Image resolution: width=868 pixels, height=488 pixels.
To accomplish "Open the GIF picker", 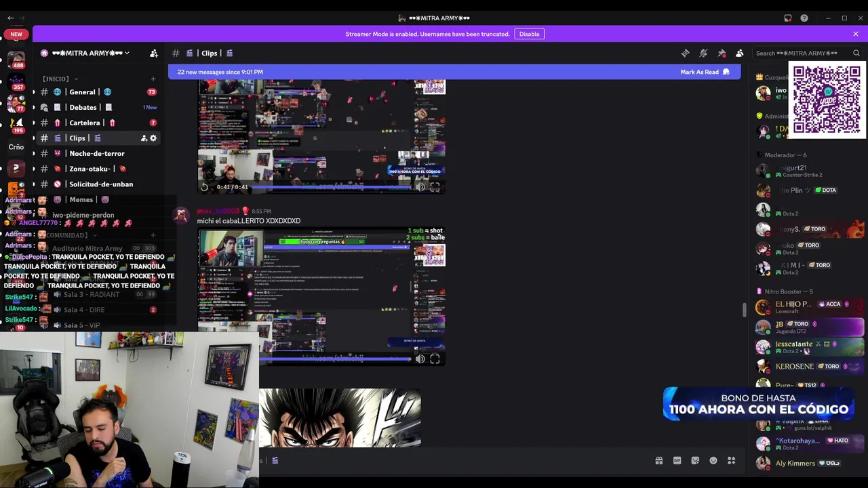I will [x=677, y=461].
